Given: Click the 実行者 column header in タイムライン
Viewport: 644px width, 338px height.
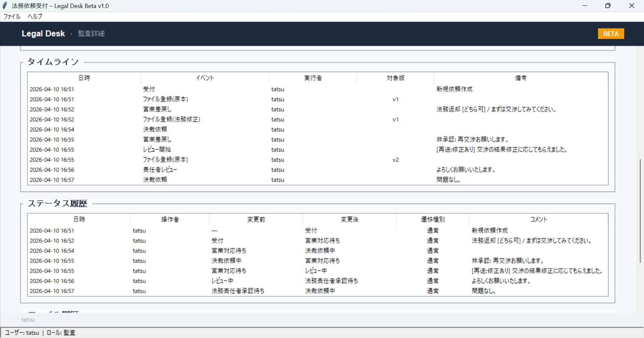Looking at the screenshot, I should tap(313, 78).
